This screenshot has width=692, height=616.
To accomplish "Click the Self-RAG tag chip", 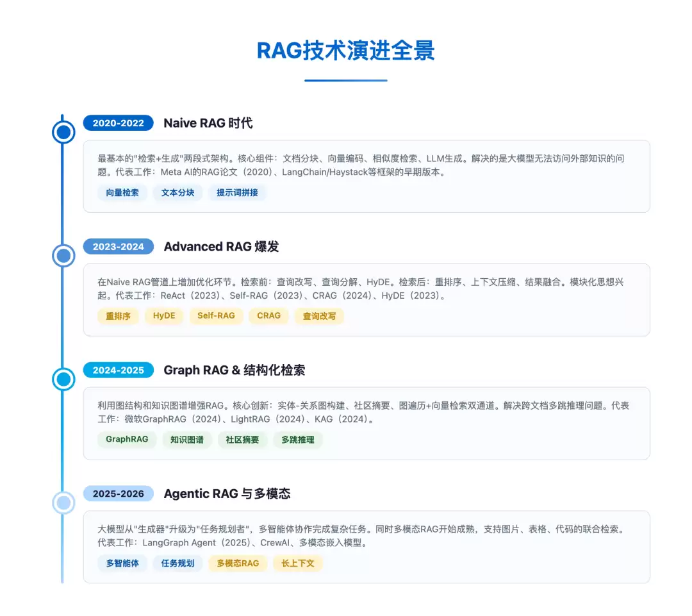I will click(x=217, y=316).
